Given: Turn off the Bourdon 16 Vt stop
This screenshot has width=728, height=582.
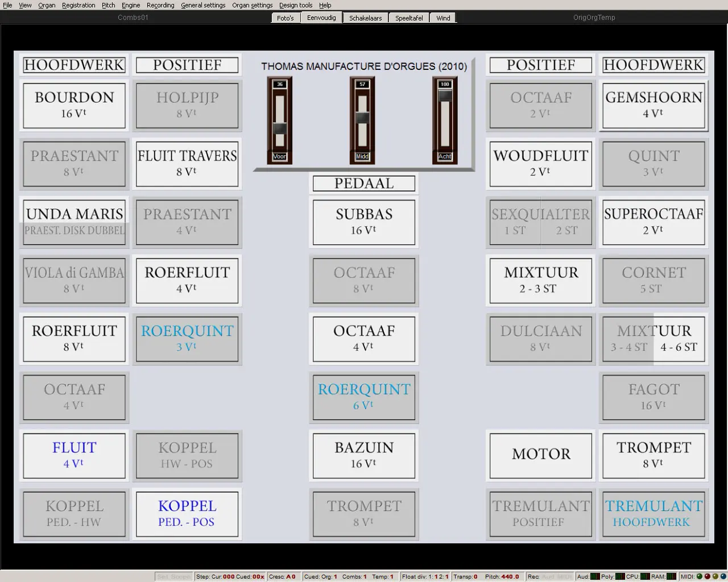Looking at the screenshot, I should click(x=74, y=105).
